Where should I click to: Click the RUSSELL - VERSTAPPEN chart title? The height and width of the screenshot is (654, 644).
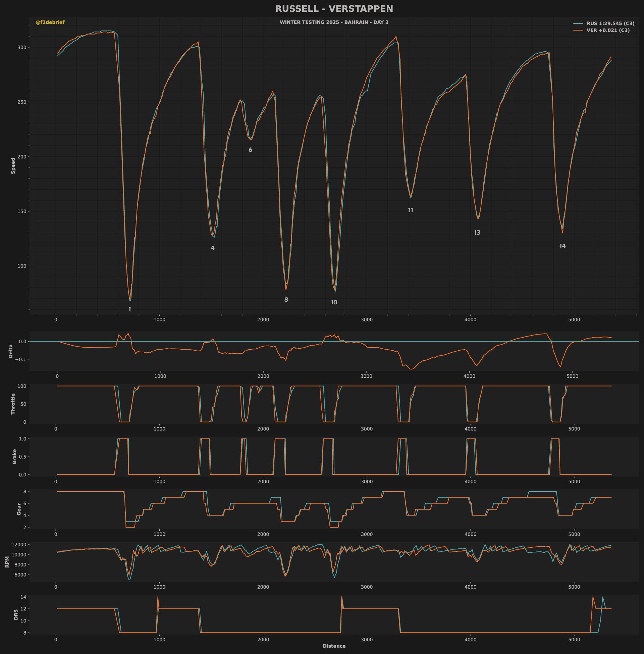click(334, 9)
